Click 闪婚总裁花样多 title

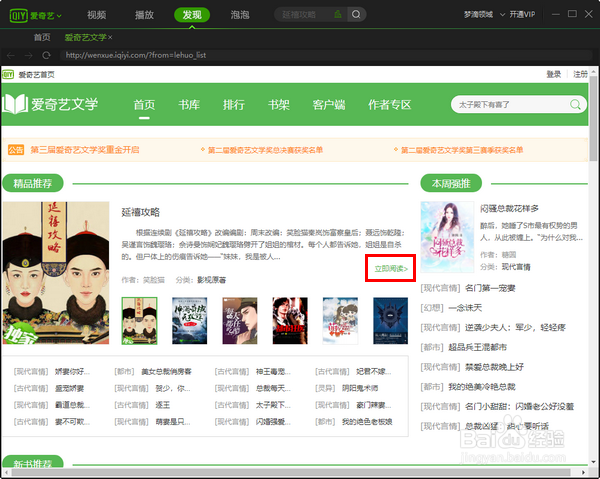[x=509, y=209]
